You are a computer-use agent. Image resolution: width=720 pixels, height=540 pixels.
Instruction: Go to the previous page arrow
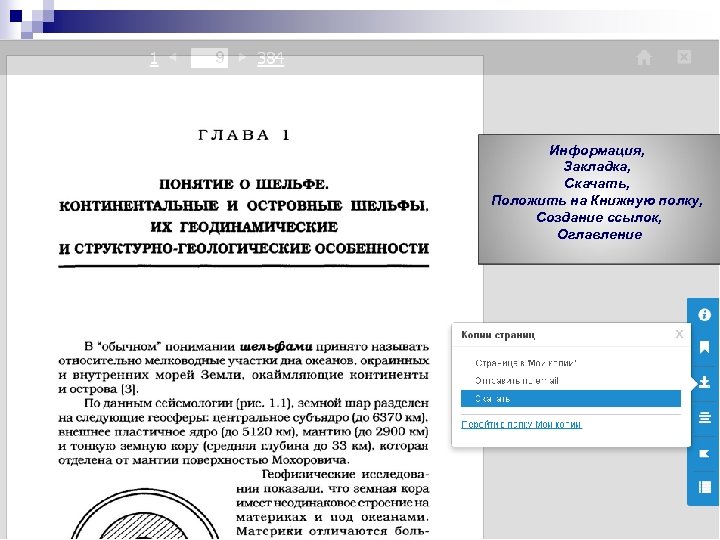coord(173,57)
